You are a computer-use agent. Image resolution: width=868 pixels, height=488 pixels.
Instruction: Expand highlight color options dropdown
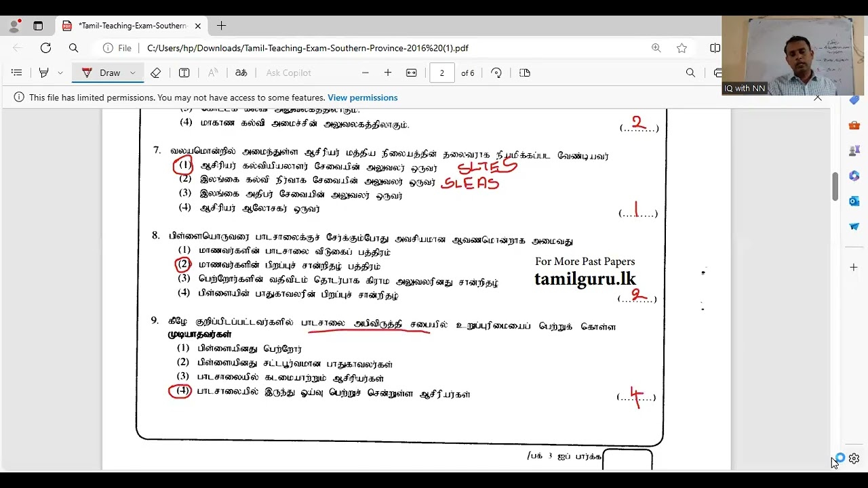(x=60, y=73)
